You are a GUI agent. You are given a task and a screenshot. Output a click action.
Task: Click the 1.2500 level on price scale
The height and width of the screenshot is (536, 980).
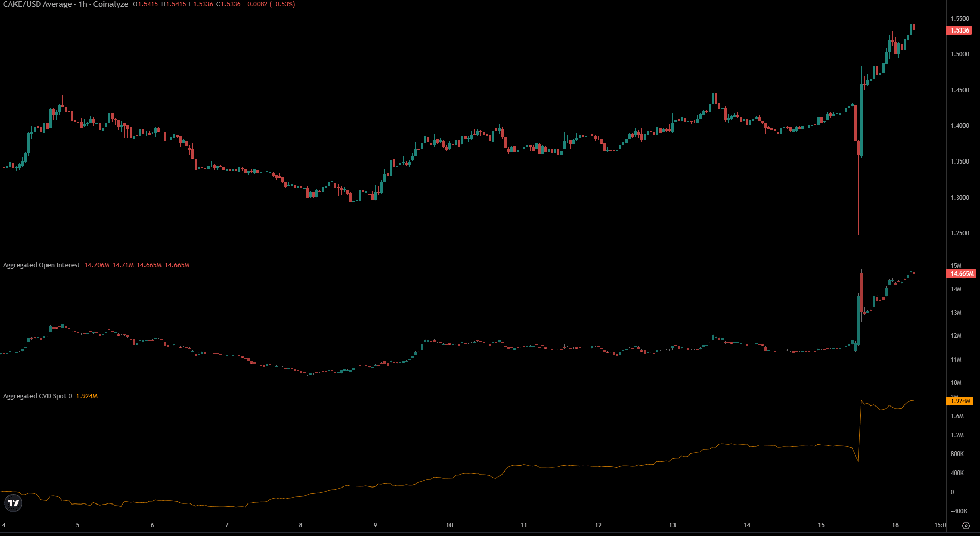click(x=959, y=233)
